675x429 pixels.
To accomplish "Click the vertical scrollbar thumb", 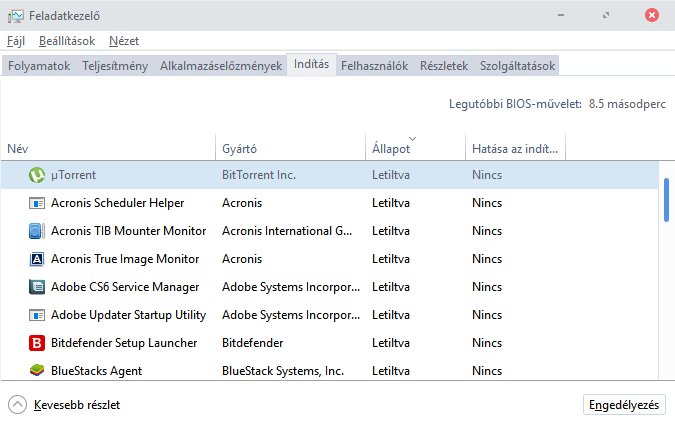I will [666, 200].
